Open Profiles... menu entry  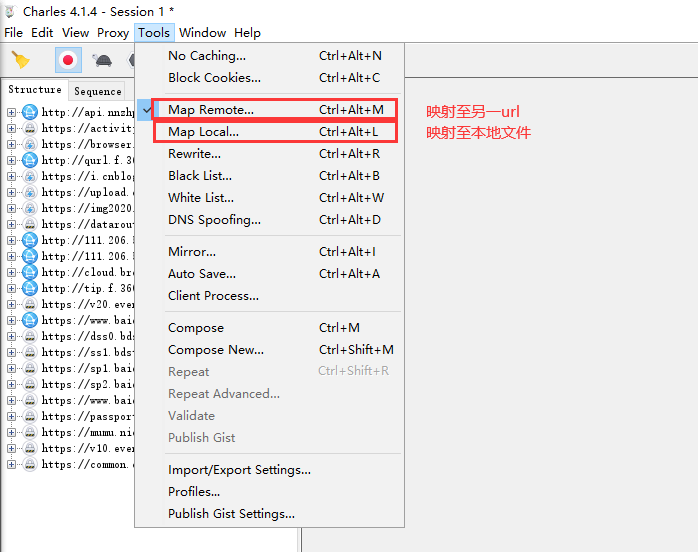(269, 492)
